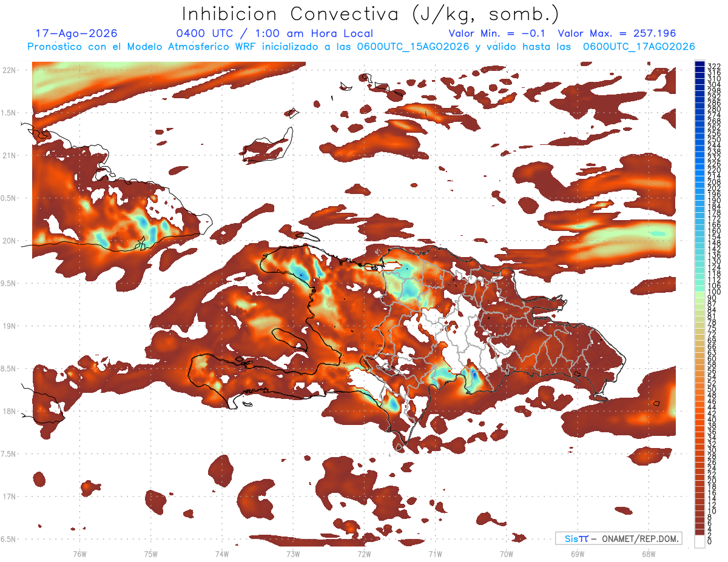Click the '73W' longitude label

pyautogui.click(x=293, y=554)
